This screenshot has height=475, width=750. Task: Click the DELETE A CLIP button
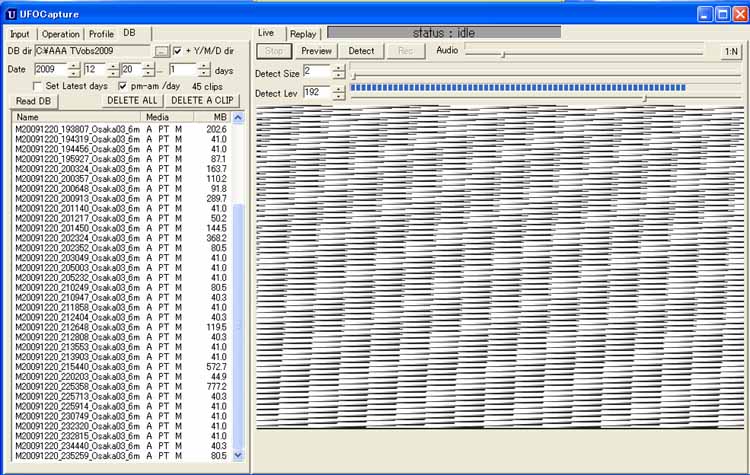click(202, 100)
